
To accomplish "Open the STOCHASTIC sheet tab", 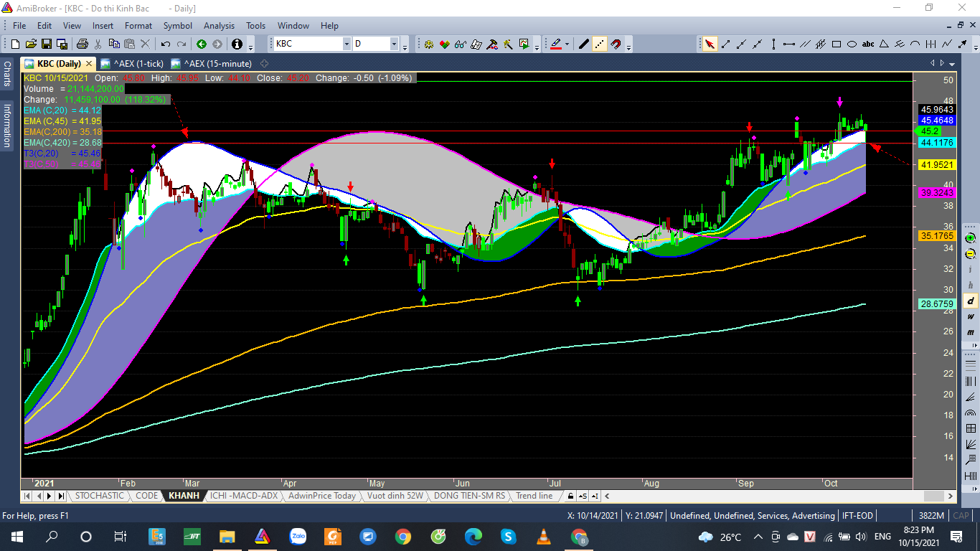I will [99, 496].
